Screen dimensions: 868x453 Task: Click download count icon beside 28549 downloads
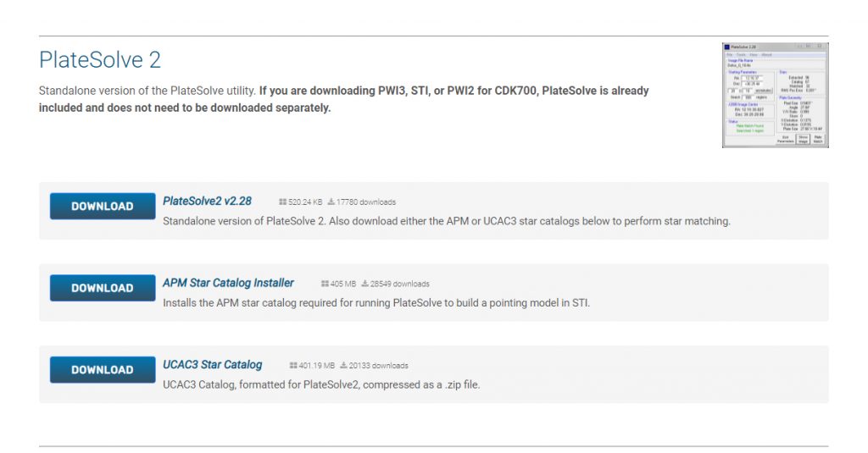(365, 284)
